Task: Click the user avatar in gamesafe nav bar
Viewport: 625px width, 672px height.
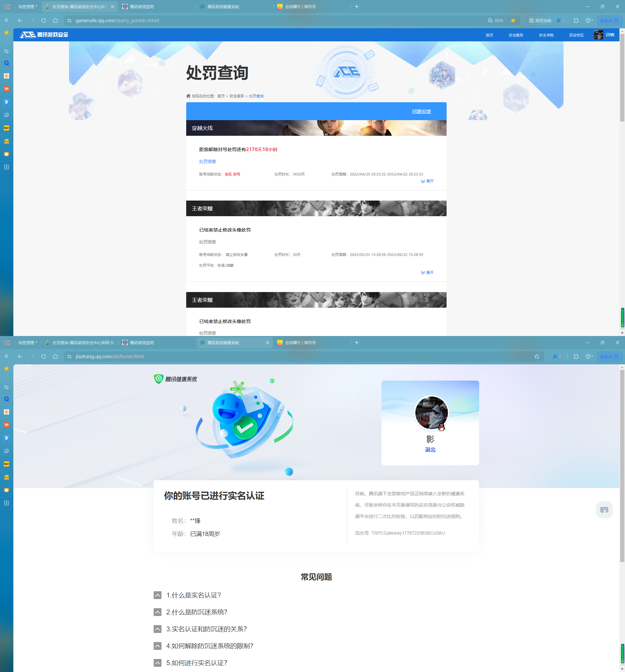Action: pyautogui.click(x=598, y=35)
